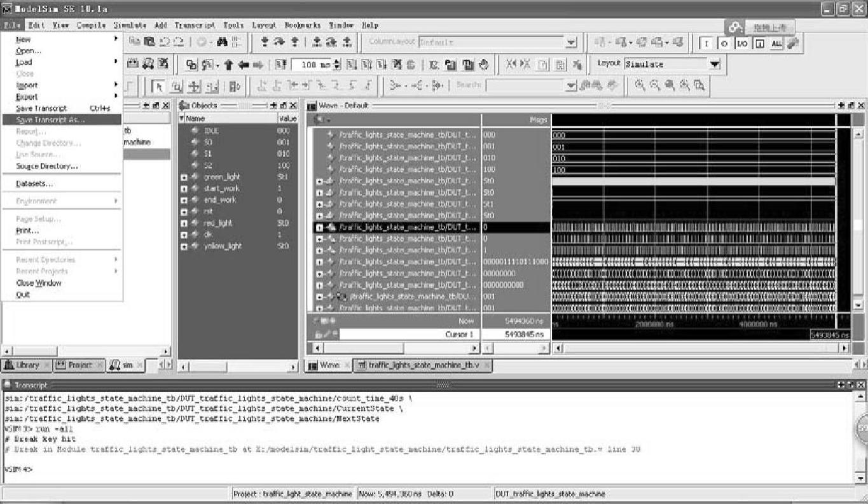Click the Zoom In on Active Cursor icon

pos(684,85)
